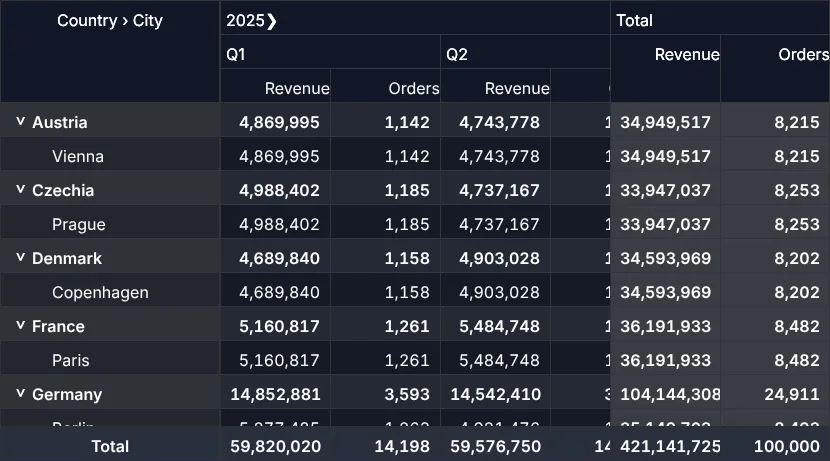Select the Copenhagen city row label

100,292
